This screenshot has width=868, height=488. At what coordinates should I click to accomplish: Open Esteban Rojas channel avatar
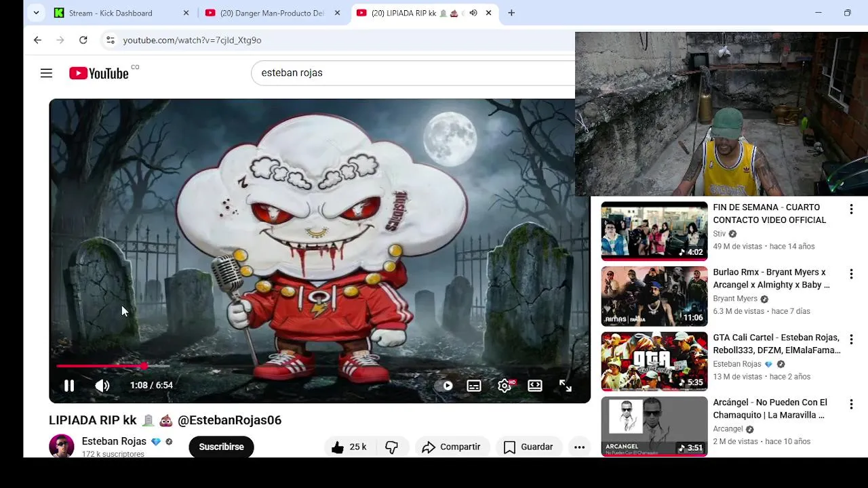[x=62, y=447]
